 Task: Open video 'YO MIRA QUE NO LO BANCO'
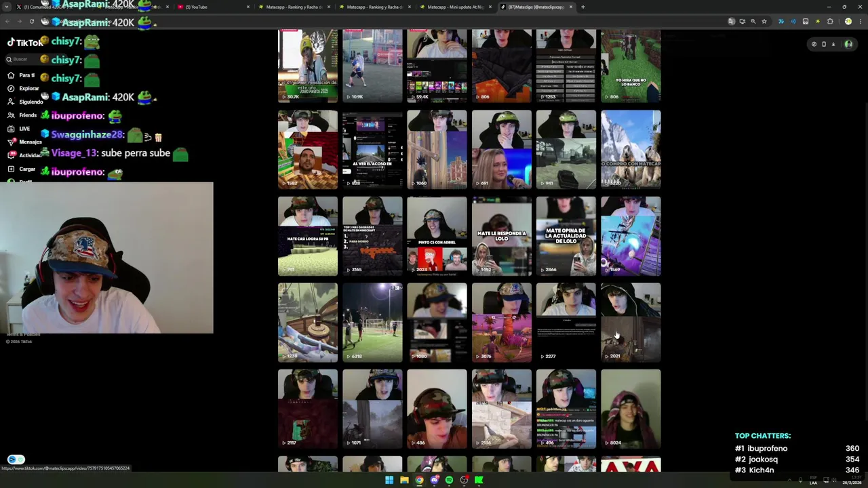coord(631,65)
